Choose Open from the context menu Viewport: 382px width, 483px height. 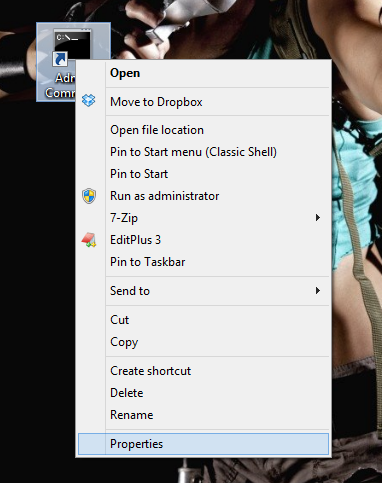click(x=203, y=73)
